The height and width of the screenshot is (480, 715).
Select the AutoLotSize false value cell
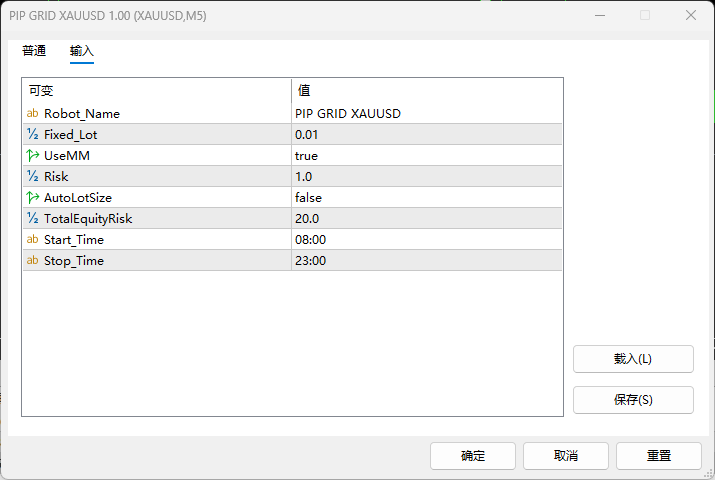(426, 198)
